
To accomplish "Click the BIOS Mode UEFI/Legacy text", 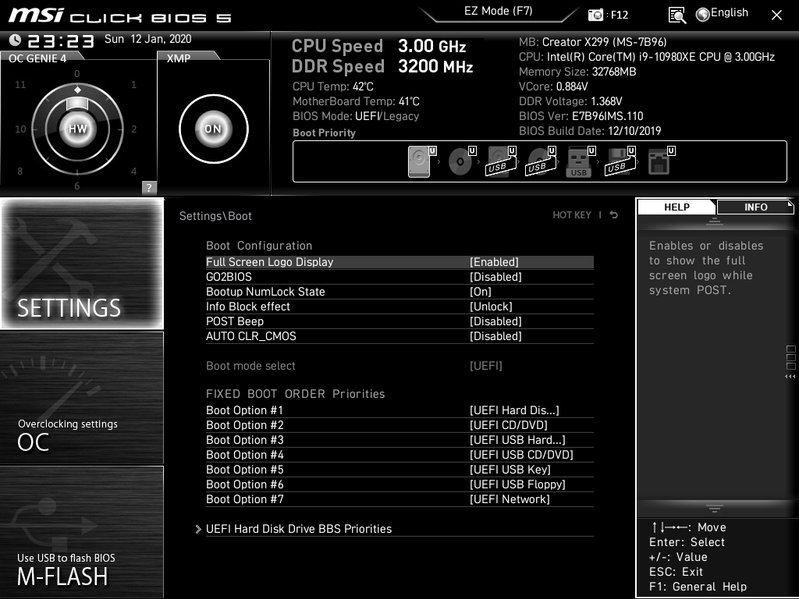I will [356, 116].
